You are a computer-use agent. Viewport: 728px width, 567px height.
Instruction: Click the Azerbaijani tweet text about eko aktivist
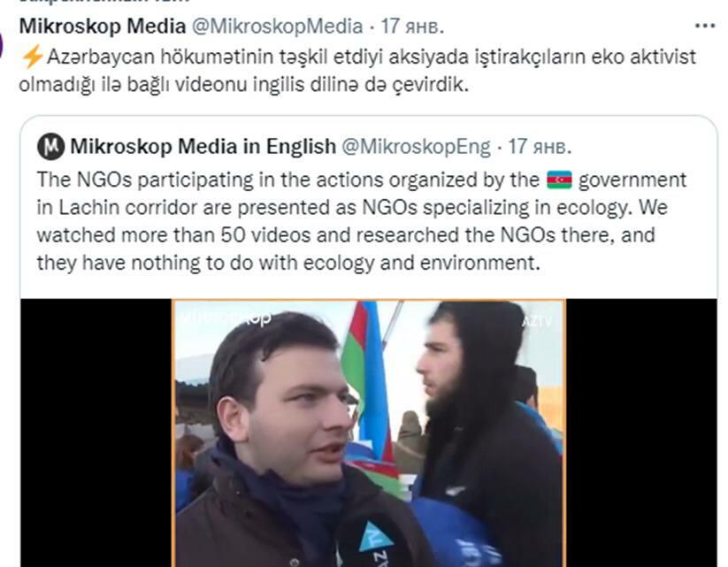[x=357, y=71]
